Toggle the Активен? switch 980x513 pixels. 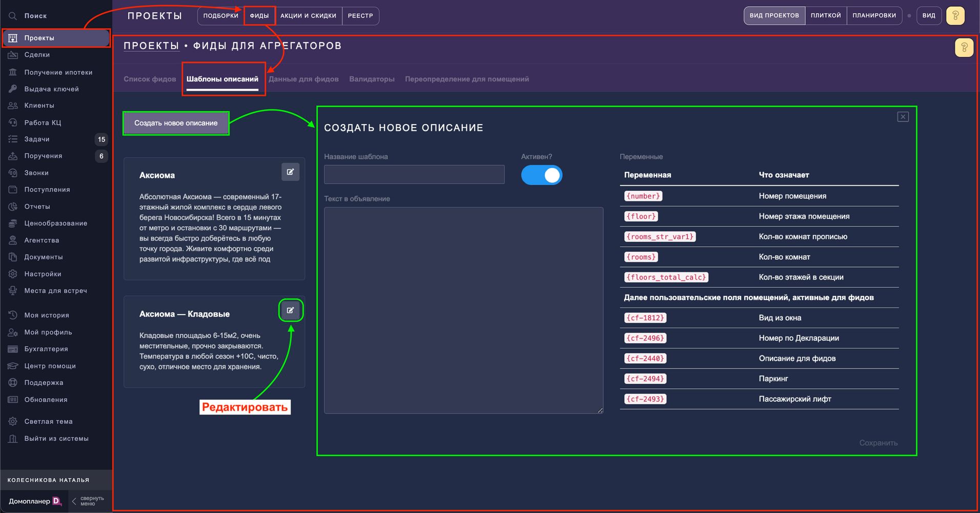click(542, 175)
